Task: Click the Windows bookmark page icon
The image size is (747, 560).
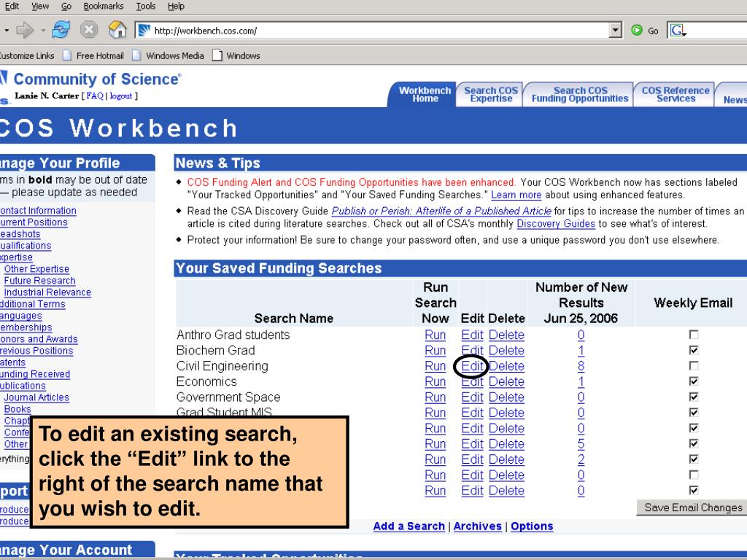Action: click(x=217, y=55)
